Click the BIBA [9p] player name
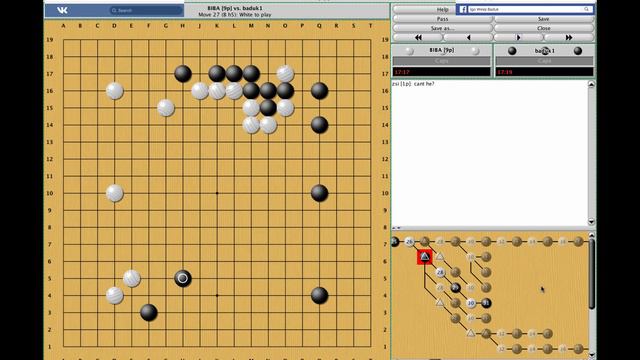 442,50
